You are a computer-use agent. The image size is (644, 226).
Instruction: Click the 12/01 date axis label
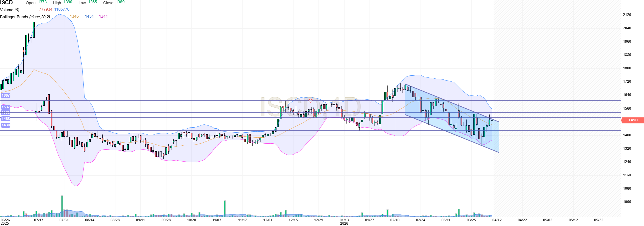[x=268, y=220]
